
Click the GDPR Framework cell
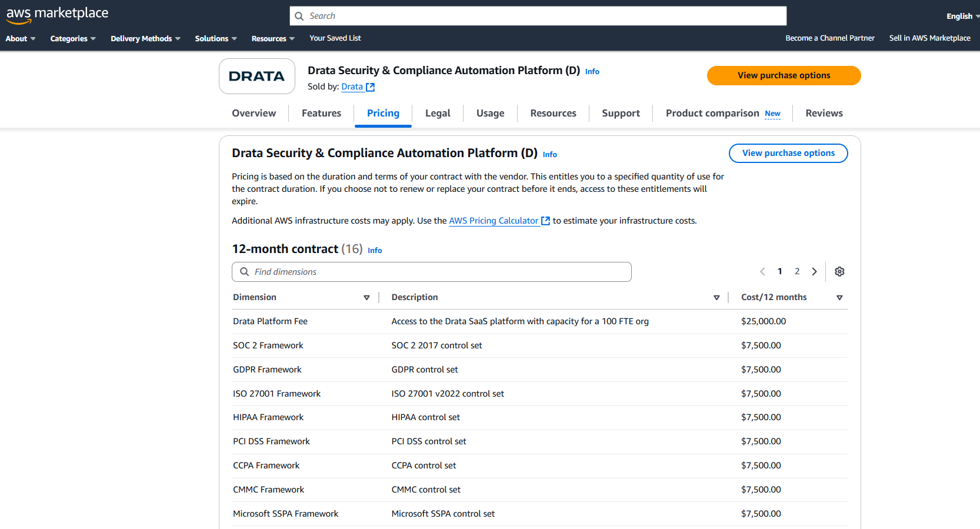tap(267, 370)
